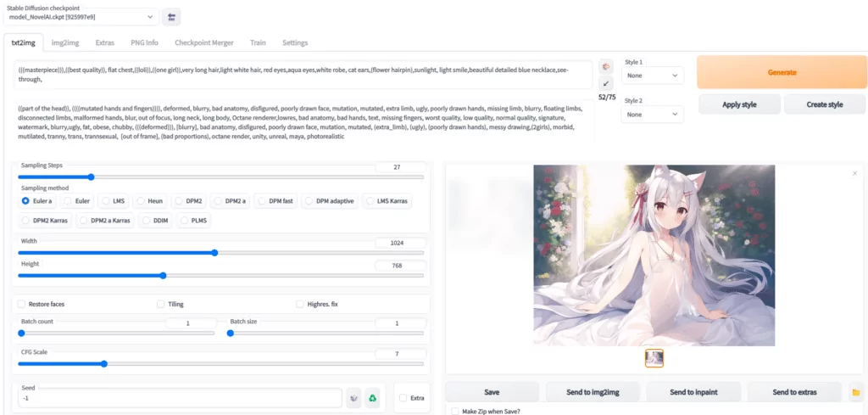Viewport: 868px width, 415px height.
Task: Expand the Style 2 dropdown
Action: [x=653, y=114]
